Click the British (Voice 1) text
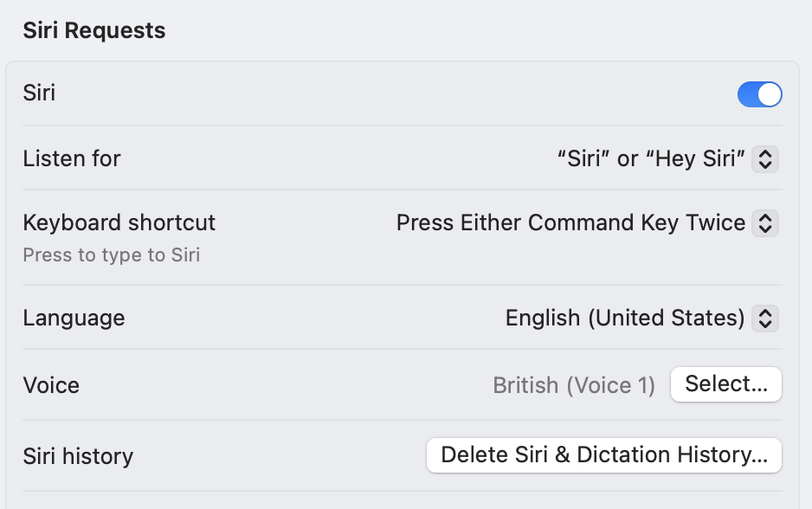 [574, 385]
